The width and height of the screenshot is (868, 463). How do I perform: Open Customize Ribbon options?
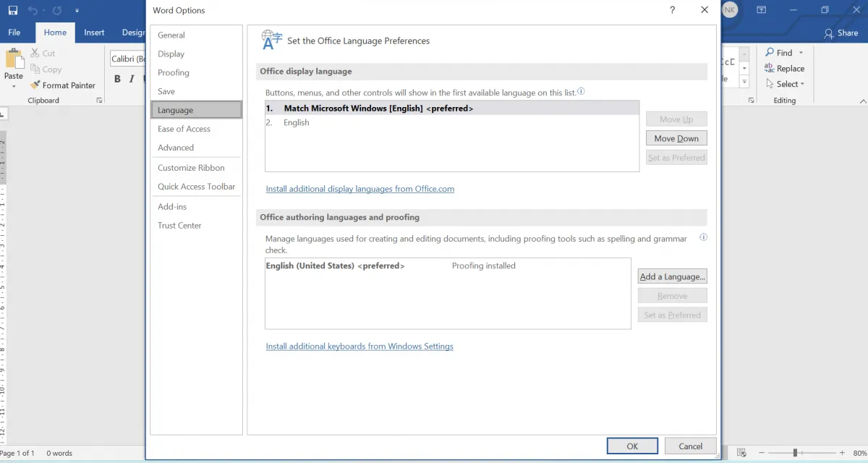[x=196, y=168]
